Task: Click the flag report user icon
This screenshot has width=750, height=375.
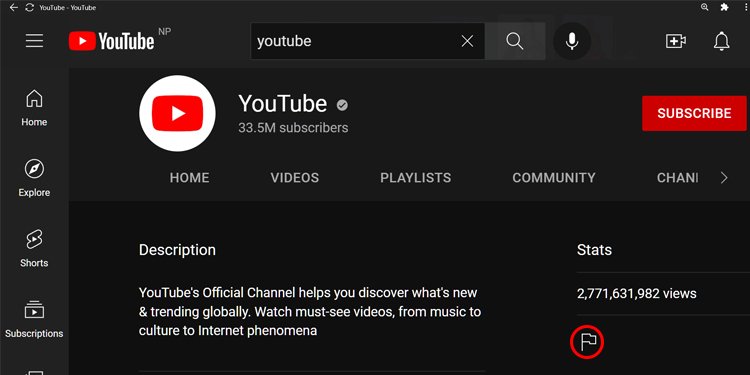Action: click(587, 342)
